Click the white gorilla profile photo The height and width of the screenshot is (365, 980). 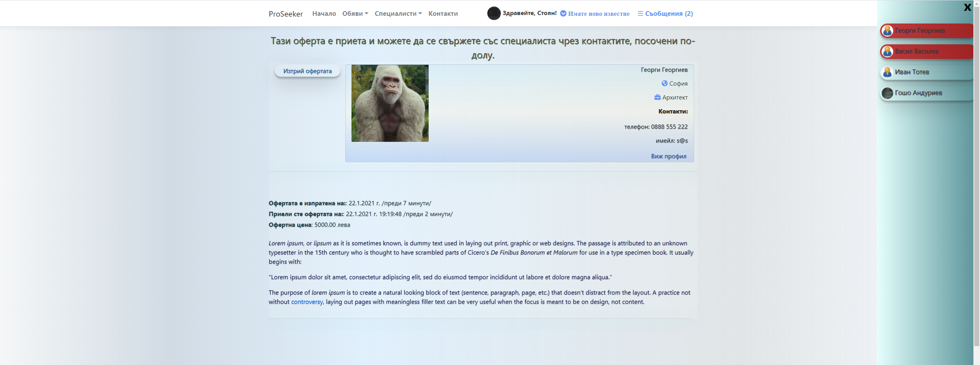390,103
